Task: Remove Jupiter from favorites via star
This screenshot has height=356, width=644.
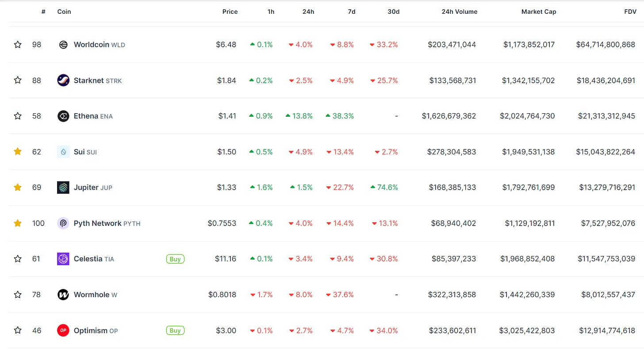Action: [18, 188]
